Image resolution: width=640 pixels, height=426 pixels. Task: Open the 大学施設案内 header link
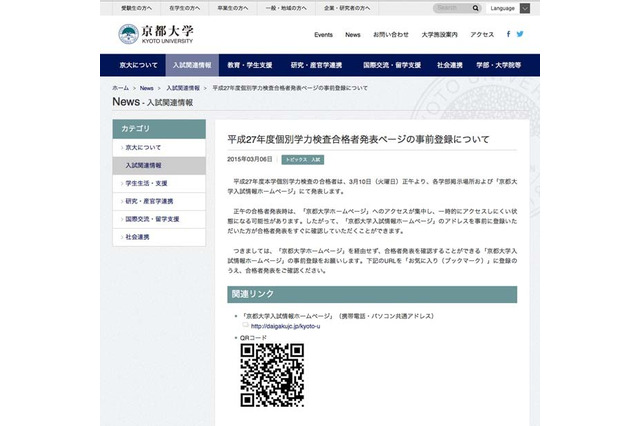pyautogui.click(x=439, y=35)
